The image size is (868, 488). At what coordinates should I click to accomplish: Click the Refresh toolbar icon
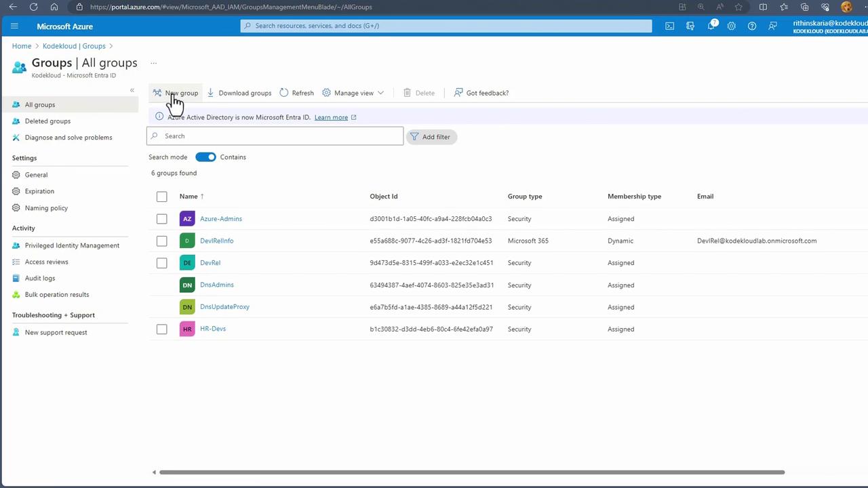coord(283,93)
